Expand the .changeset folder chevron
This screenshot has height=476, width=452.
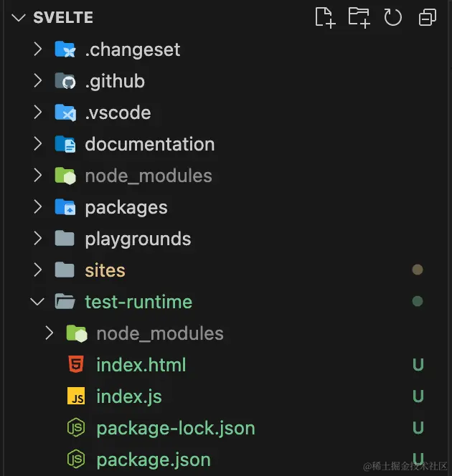37,49
